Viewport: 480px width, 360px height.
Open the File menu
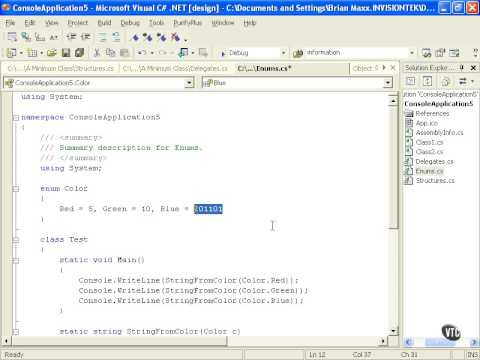tap(10, 23)
